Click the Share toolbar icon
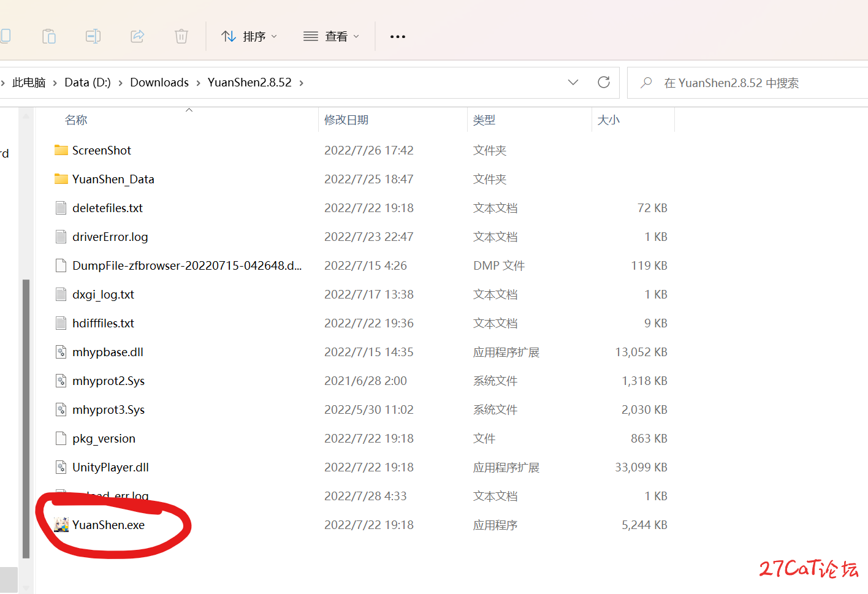Screen dimensions: 868x594 point(137,36)
